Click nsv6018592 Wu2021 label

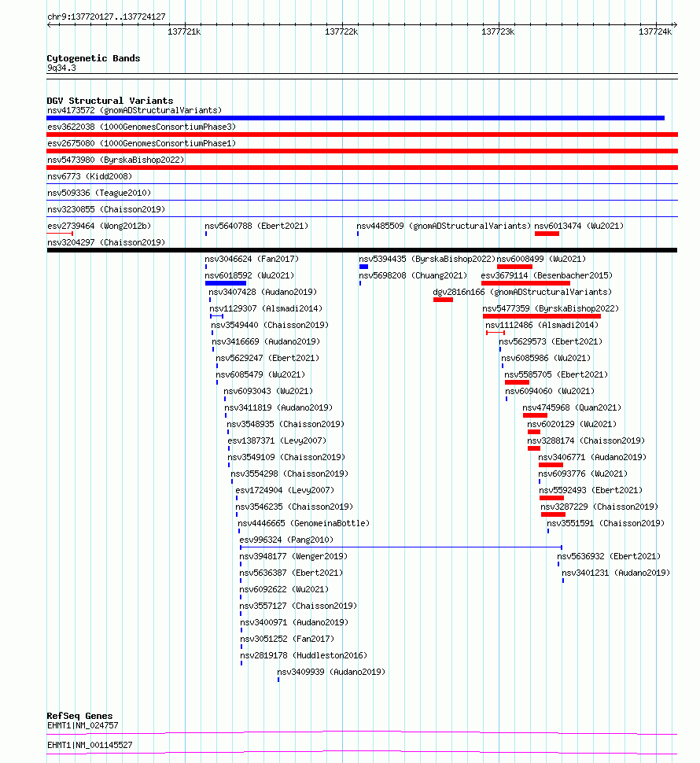pyautogui.click(x=249, y=276)
